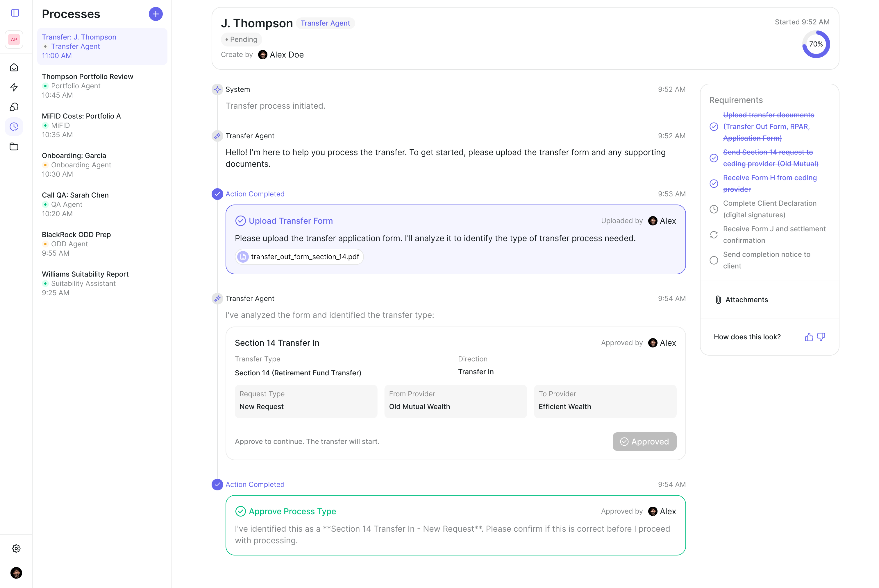The width and height of the screenshot is (879, 588).
Task: Click the Approved button
Action: tap(644, 442)
